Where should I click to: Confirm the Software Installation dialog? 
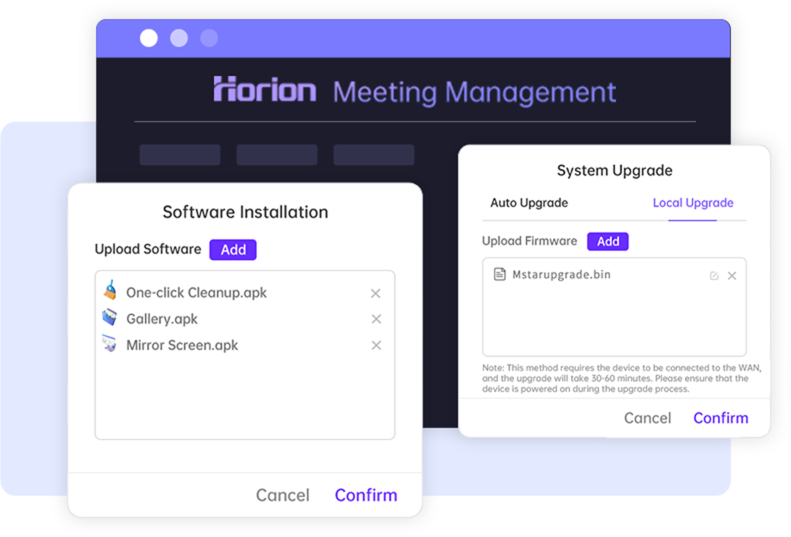click(366, 495)
